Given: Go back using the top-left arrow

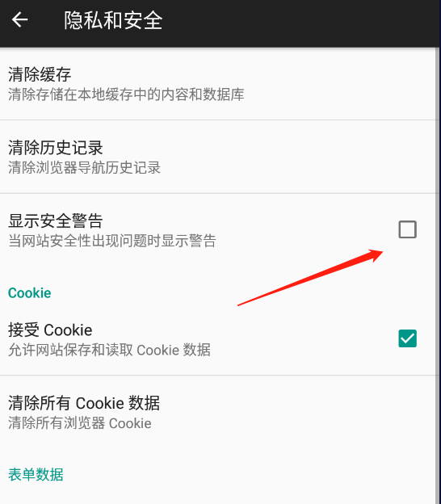Looking at the screenshot, I should click(20, 19).
